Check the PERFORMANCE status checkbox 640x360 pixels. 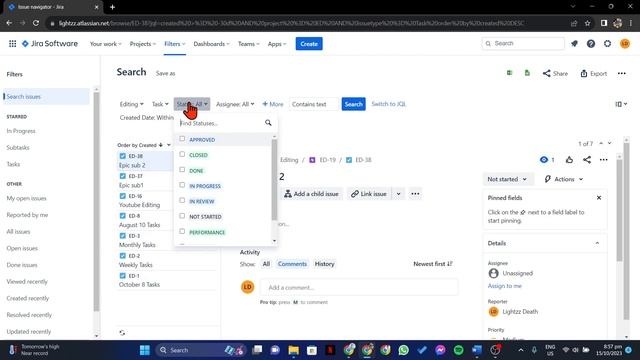pyautogui.click(x=182, y=231)
